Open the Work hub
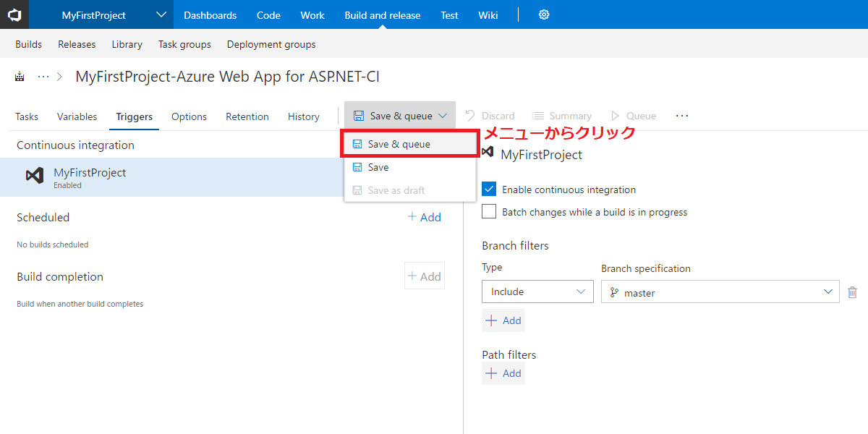The width and height of the screenshot is (868, 434). click(312, 14)
